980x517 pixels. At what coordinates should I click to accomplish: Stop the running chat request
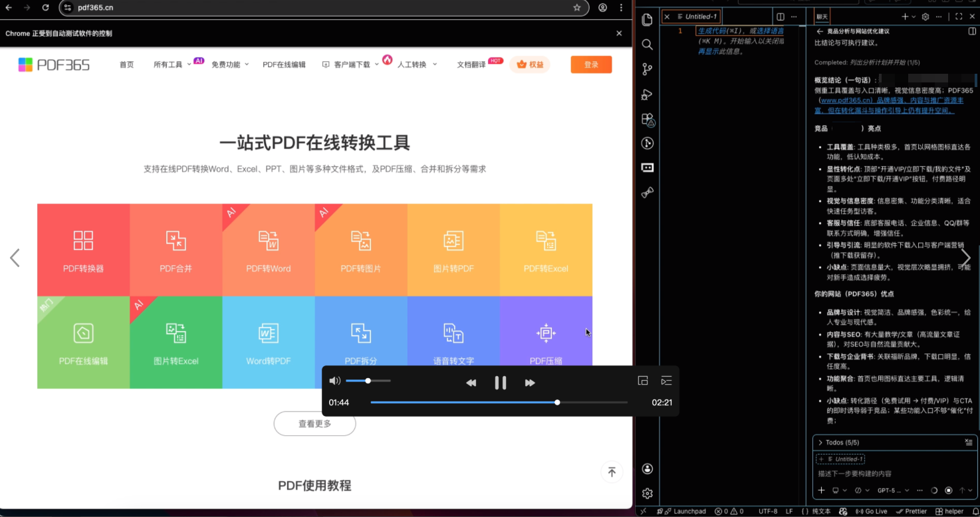(949, 490)
